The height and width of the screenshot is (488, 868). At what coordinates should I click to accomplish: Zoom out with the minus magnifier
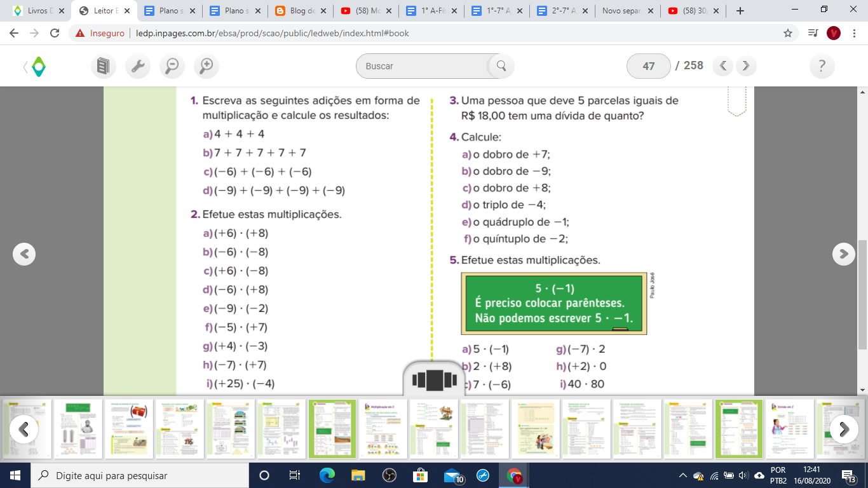(x=172, y=65)
